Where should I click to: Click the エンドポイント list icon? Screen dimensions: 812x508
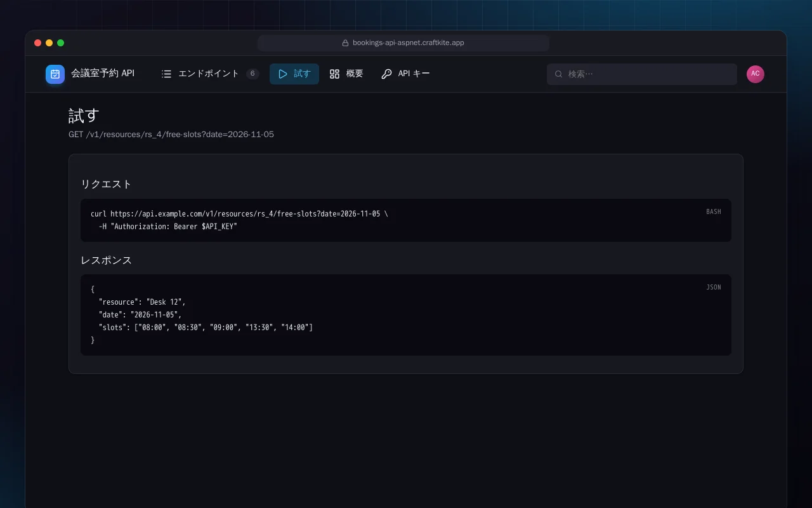point(167,74)
